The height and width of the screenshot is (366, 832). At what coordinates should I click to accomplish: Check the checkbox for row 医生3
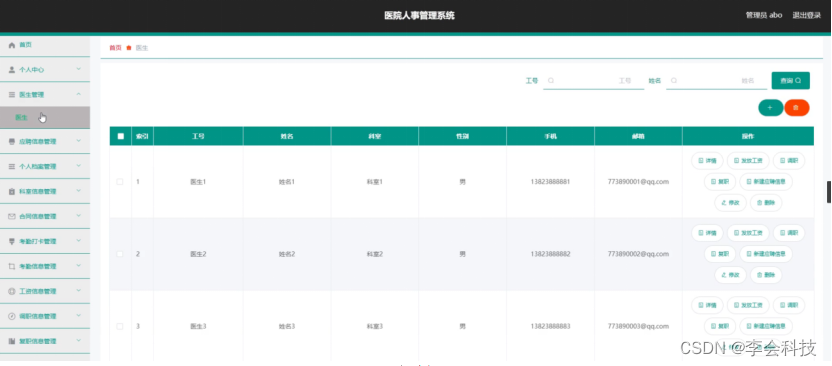pyautogui.click(x=120, y=326)
